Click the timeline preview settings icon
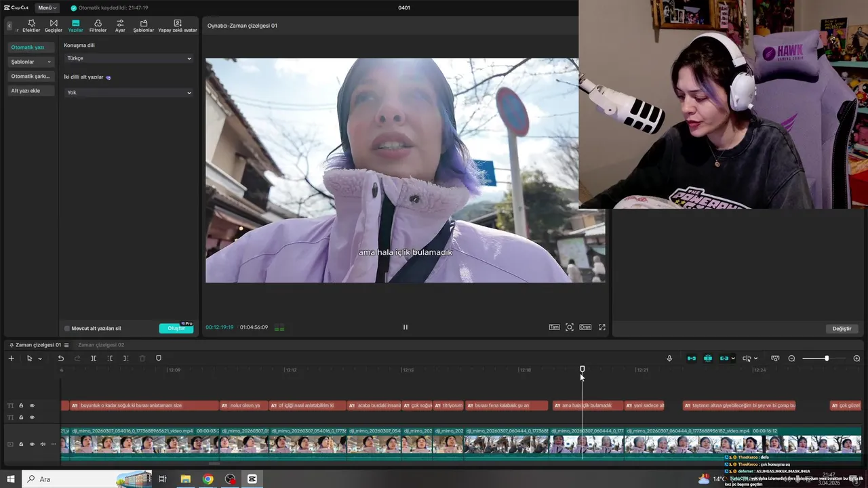868x488 pixels. [775, 358]
